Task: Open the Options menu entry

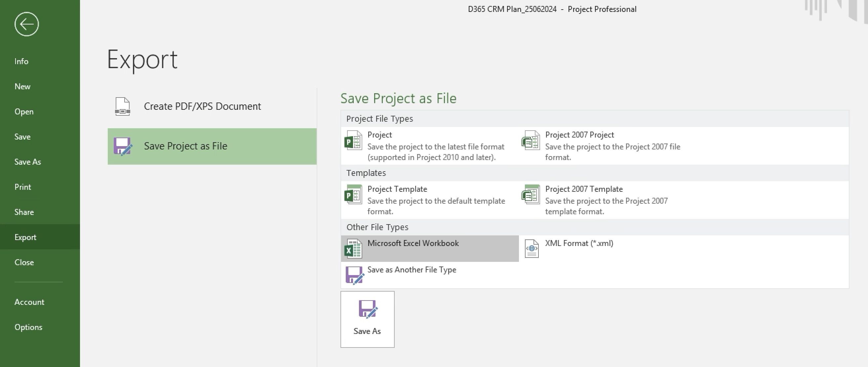Action: tap(28, 327)
